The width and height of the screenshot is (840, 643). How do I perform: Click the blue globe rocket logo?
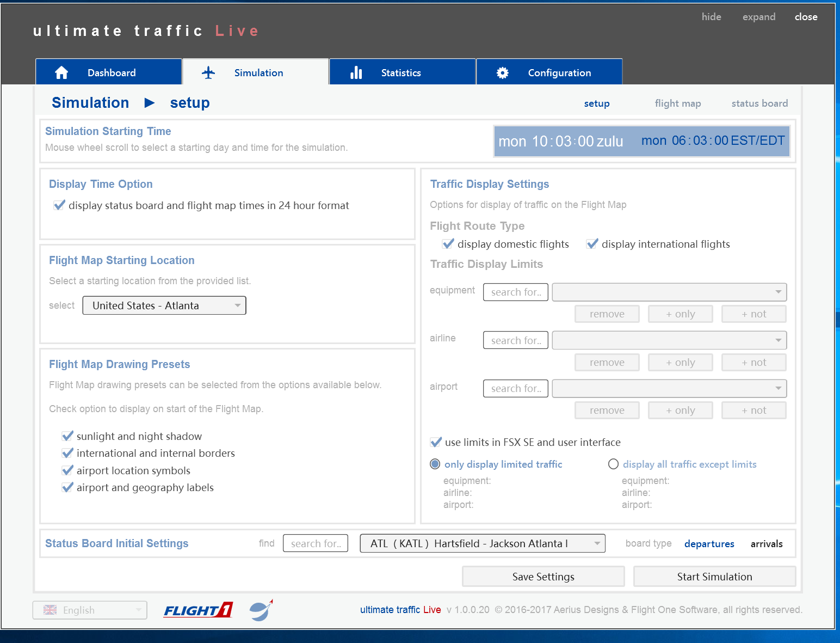261,610
